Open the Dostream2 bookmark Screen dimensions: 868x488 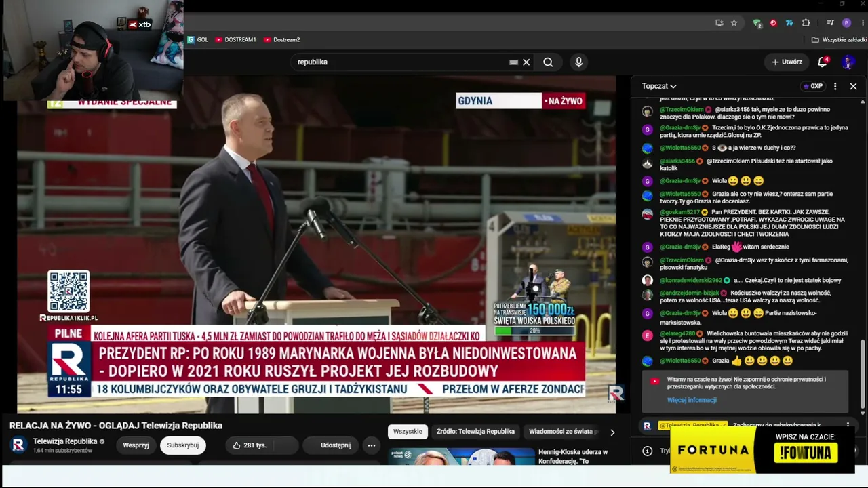[x=281, y=40]
